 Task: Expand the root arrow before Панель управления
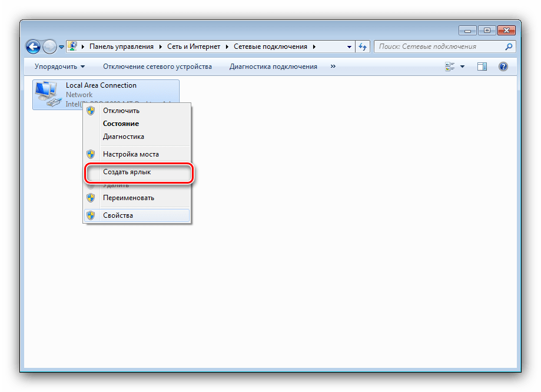tap(83, 46)
